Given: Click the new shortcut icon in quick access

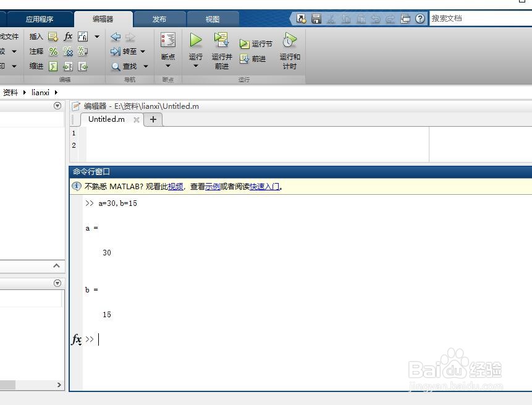Looking at the screenshot, I should [301, 19].
